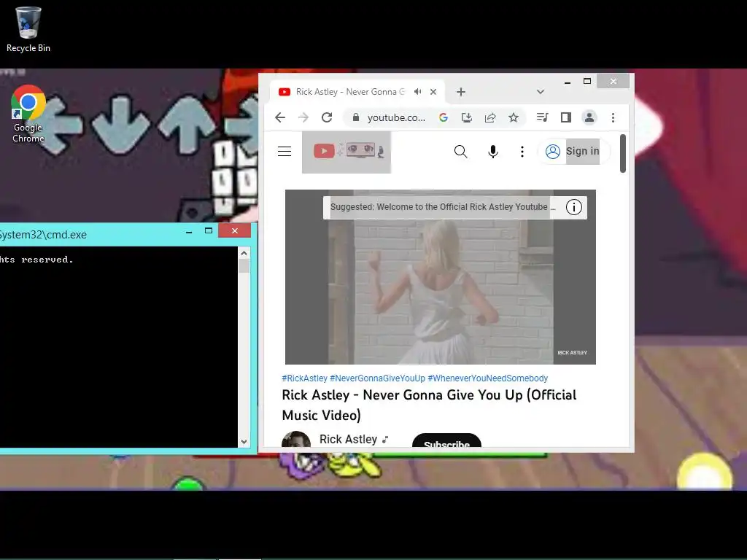Bookmark this tab with star icon

point(513,117)
